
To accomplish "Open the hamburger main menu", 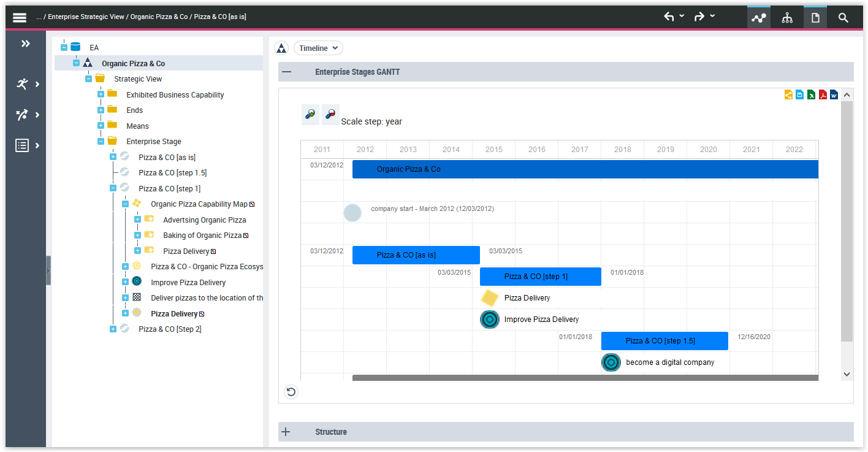I will coord(20,17).
